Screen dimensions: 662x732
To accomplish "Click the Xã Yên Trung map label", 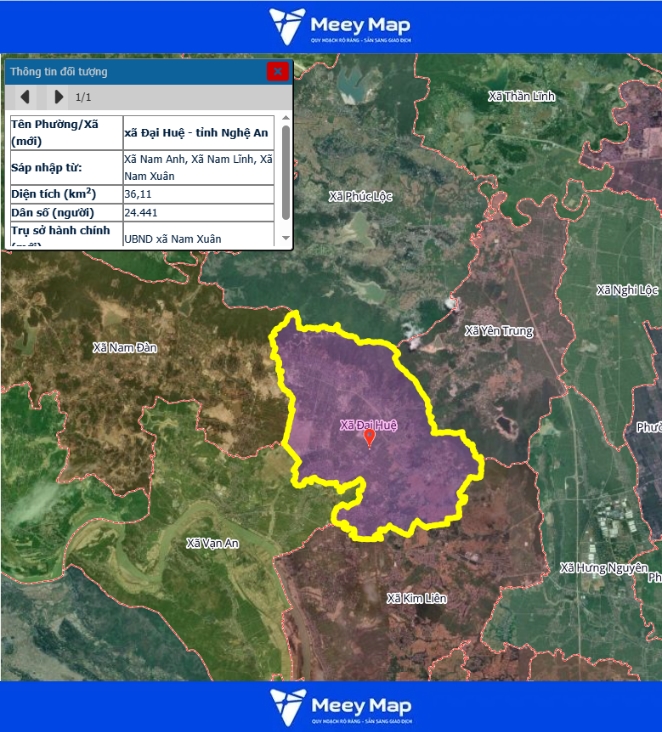I will click(499, 331).
